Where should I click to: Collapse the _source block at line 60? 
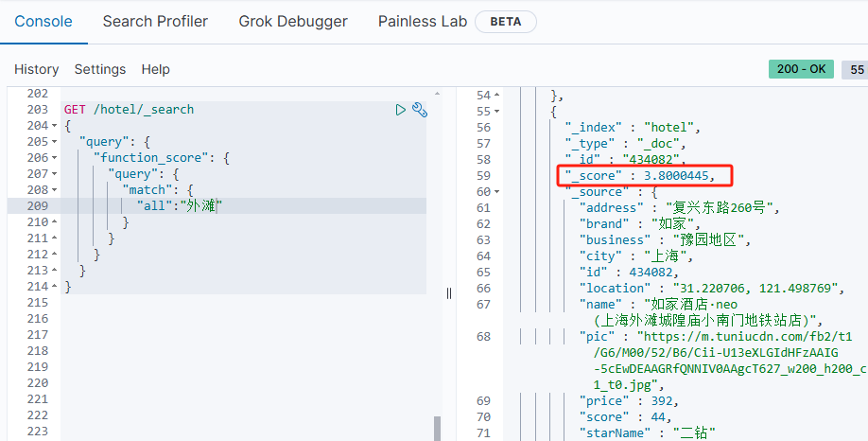click(496, 192)
